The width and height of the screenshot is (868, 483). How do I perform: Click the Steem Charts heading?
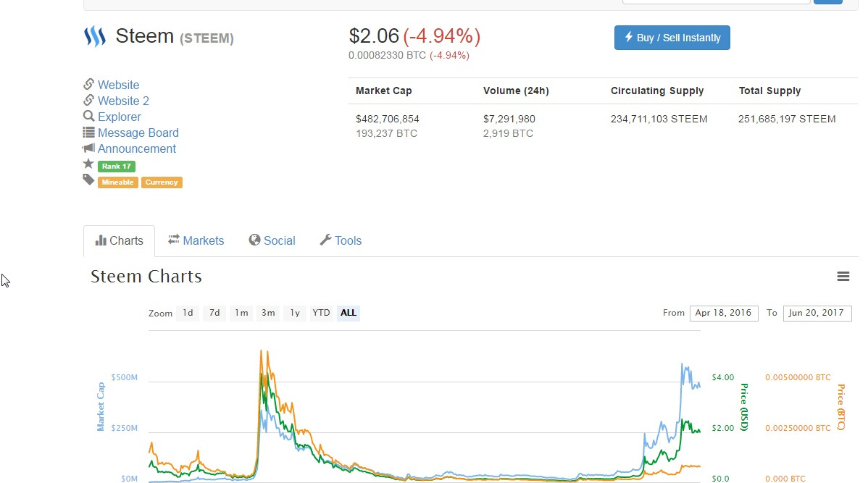click(x=146, y=276)
